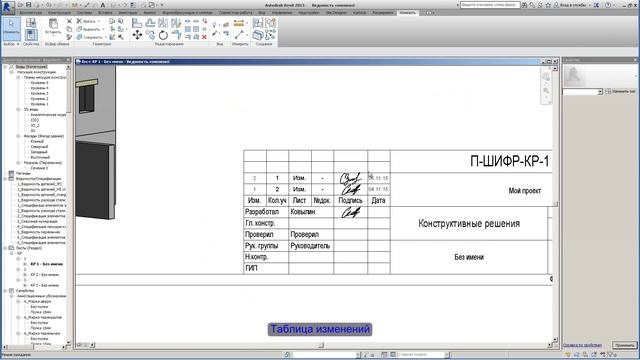Collapse the КР sheet group node
The image size is (640, 360).
[x=12, y=253]
